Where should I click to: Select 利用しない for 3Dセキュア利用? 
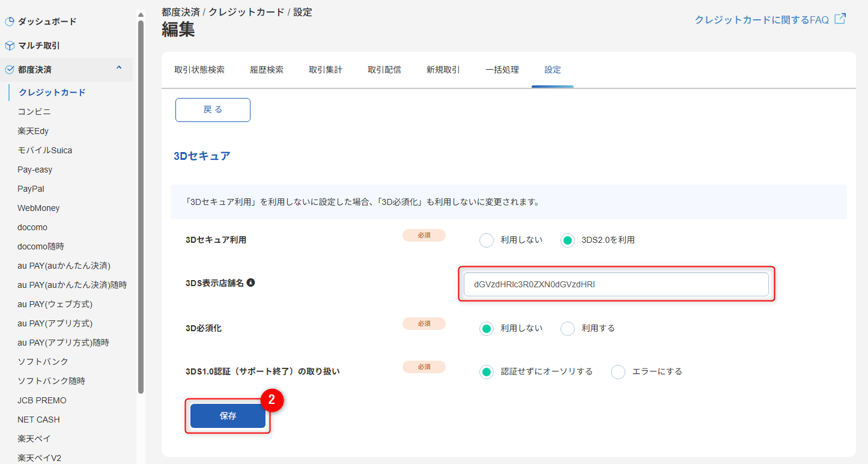pyautogui.click(x=487, y=239)
